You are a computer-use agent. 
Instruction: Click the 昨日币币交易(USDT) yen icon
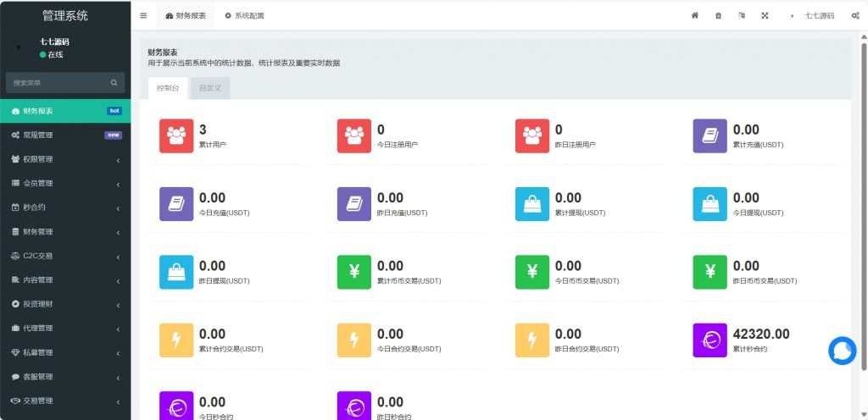click(710, 272)
